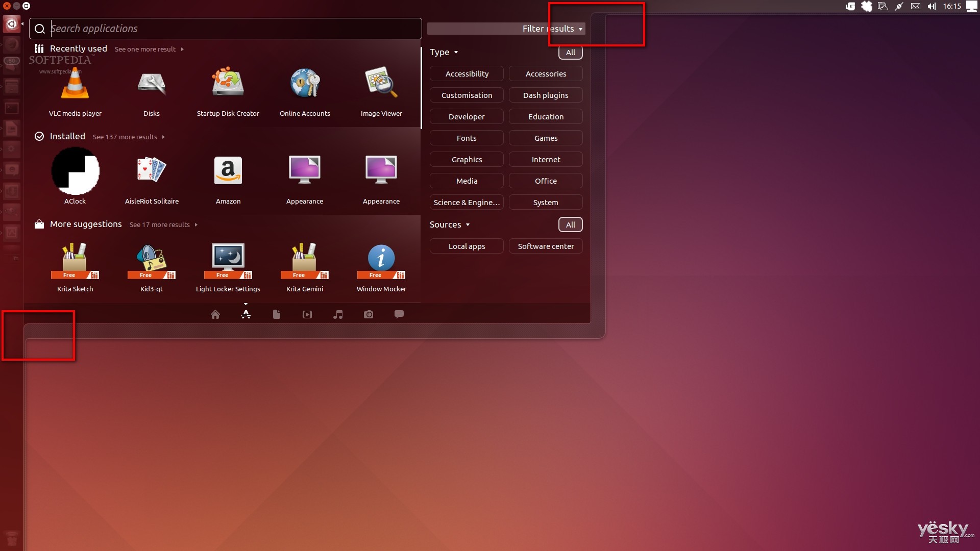Open VLC media player
The height and width of the screenshot is (551, 980).
click(x=75, y=92)
